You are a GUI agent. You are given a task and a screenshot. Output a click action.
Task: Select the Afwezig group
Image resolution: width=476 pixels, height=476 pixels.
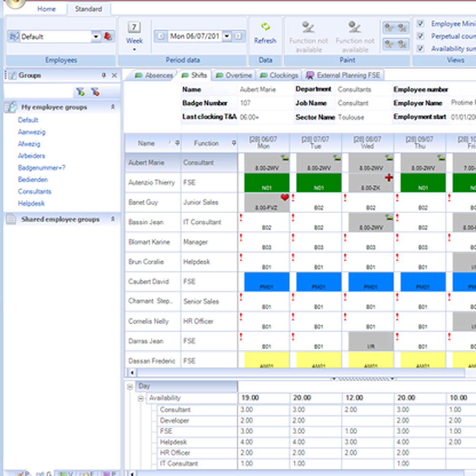pos(29,144)
